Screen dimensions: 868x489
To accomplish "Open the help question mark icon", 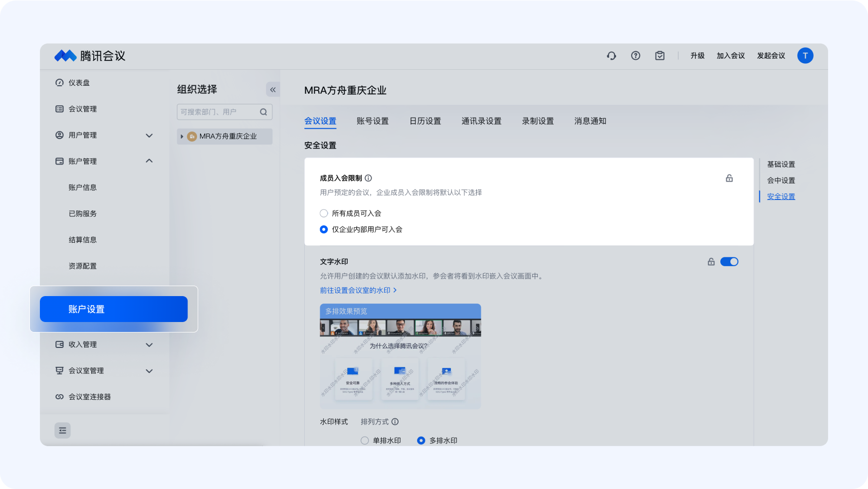I will point(636,56).
